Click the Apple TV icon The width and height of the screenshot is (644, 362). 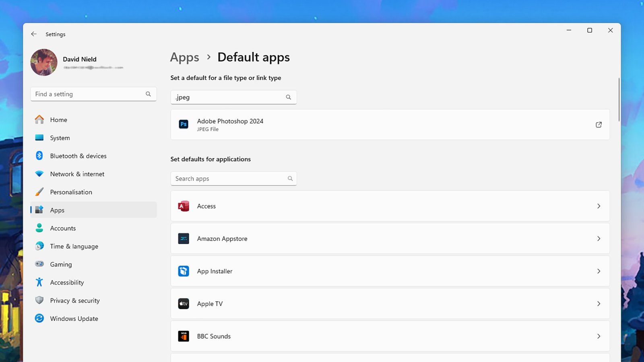[x=184, y=304]
